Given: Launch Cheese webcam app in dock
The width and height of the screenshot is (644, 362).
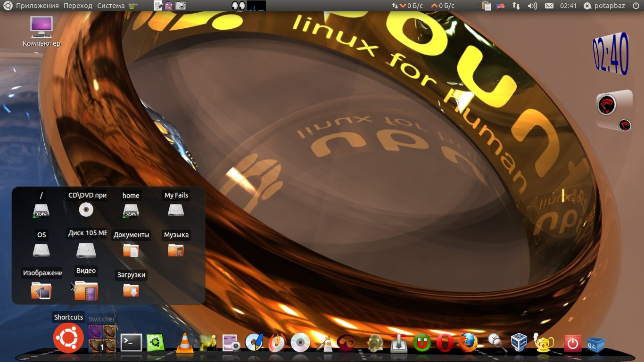Looking at the screenshot, I should [231, 343].
